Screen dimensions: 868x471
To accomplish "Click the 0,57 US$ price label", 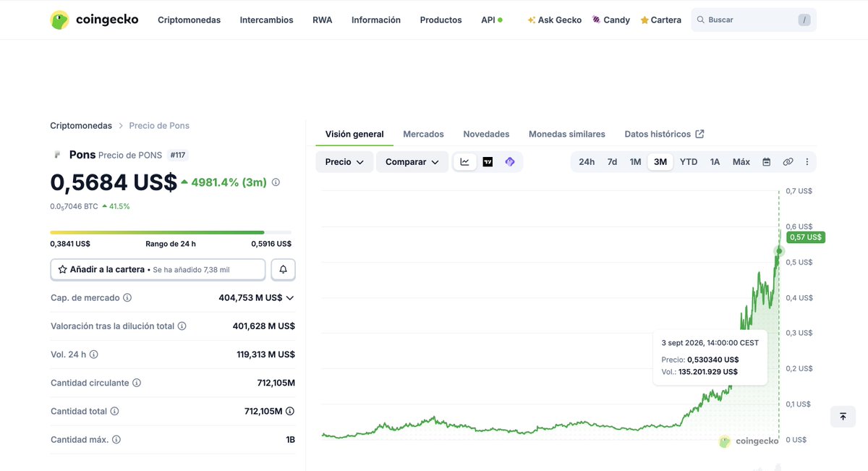I will coord(806,237).
